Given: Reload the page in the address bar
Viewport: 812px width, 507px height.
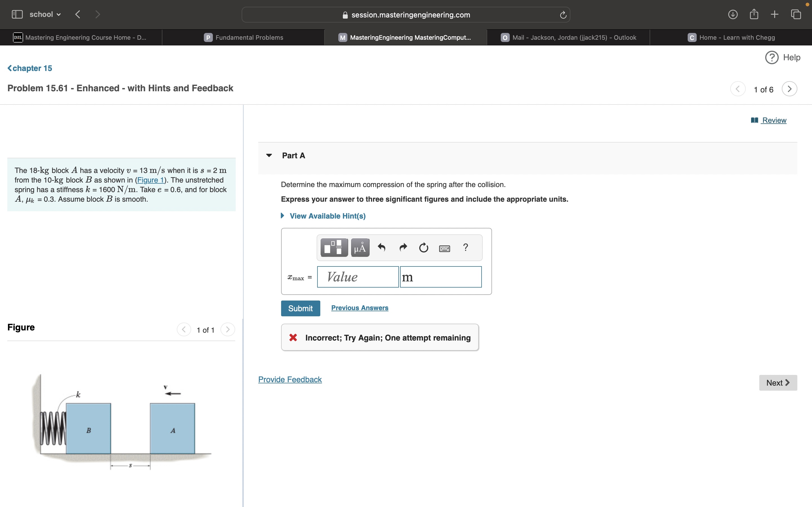Looking at the screenshot, I should (x=563, y=15).
